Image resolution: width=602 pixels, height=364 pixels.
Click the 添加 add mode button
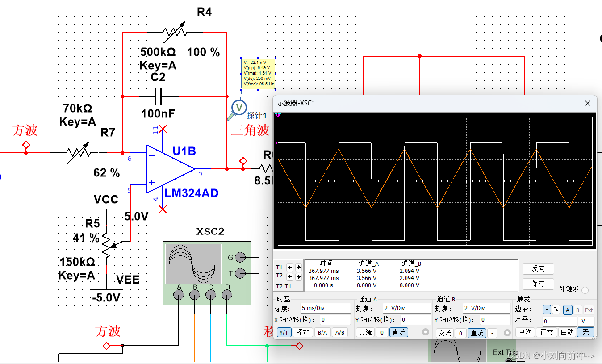[303, 332]
